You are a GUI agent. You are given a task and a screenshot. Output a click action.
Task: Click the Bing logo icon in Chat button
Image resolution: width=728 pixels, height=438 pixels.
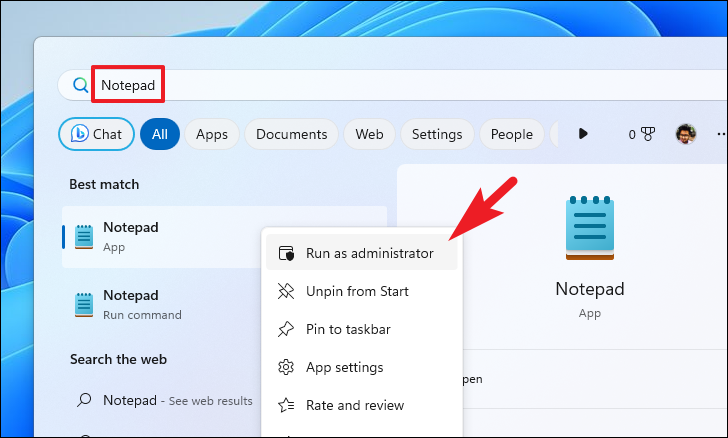coord(79,134)
